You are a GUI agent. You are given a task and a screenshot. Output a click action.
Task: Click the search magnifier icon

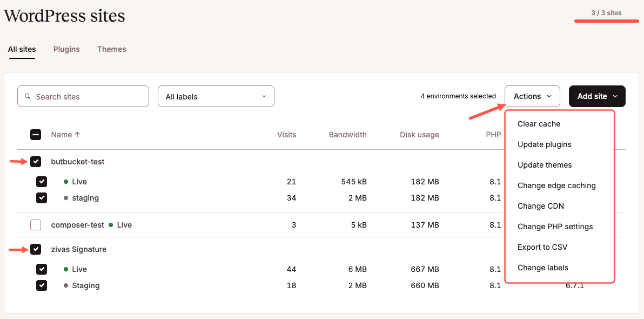pyautogui.click(x=28, y=96)
